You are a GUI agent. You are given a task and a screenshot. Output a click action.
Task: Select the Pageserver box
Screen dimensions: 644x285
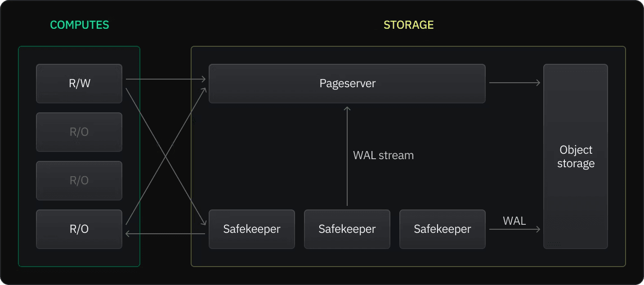347,84
